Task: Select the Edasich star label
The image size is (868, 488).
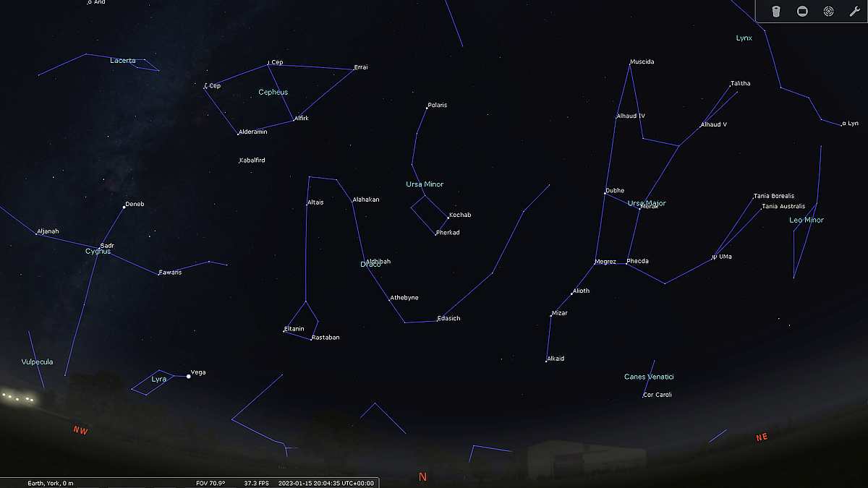Action: tap(449, 319)
